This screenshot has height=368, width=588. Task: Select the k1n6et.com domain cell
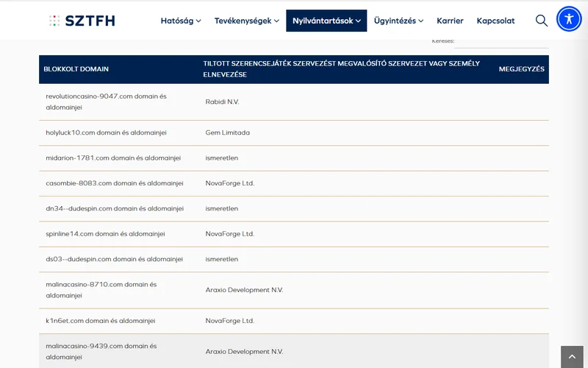(x=119, y=321)
